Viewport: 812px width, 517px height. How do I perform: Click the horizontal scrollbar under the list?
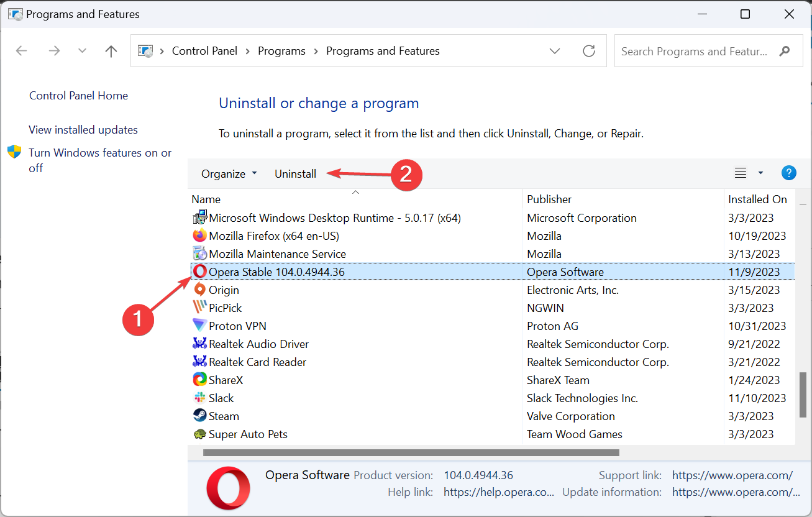[411, 453]
